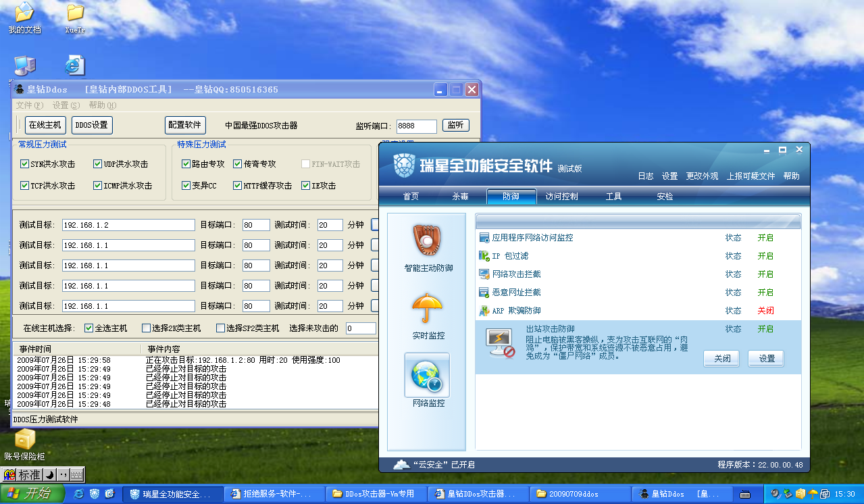The height and width of the screenshot is (504, 864).
Task: Click the 应用程序网络访问监控 row icon
Action: pos(484,238)
